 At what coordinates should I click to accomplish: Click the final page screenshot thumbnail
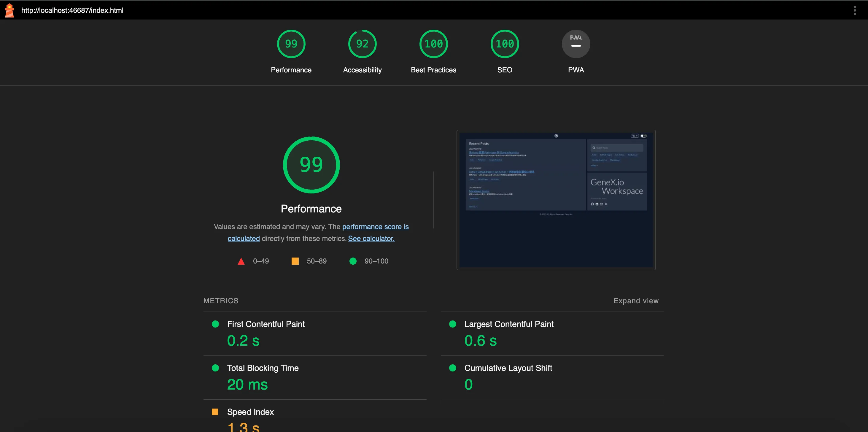[556, 199]
